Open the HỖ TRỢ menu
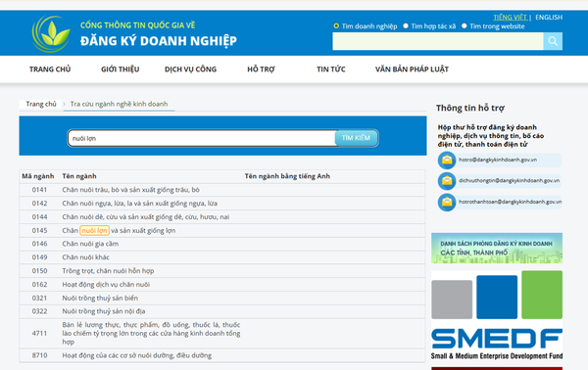This screenshot has height=370, width=588. [x=261, y=69]
